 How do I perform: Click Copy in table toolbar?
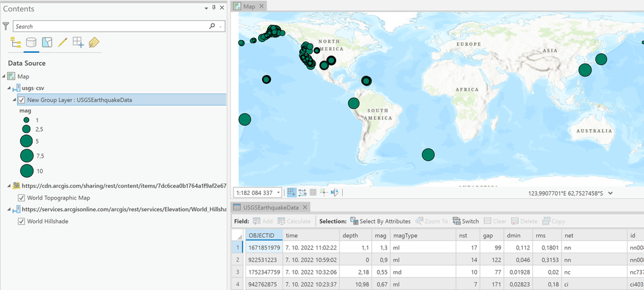pos(554,222)
